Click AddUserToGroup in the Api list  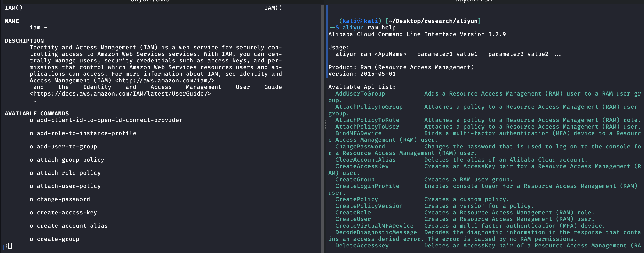[360, 94]
